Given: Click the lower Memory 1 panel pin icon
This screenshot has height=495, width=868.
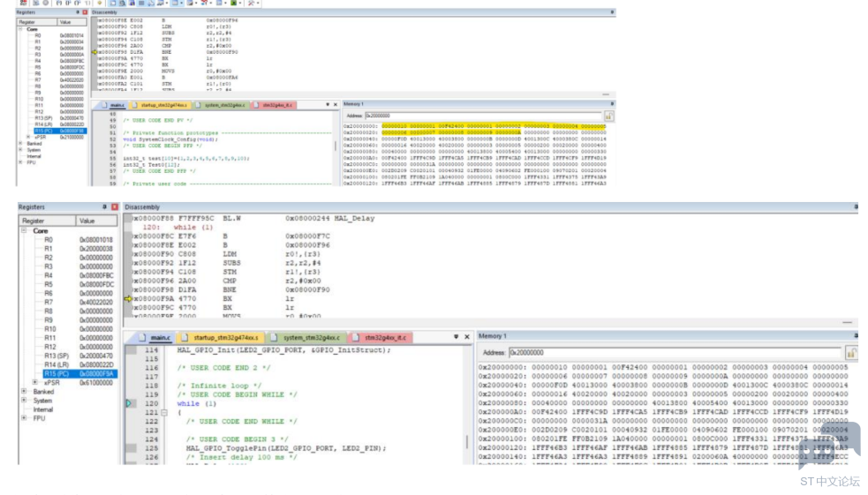Looking at the screenshot, I should (x=856, y=335).
